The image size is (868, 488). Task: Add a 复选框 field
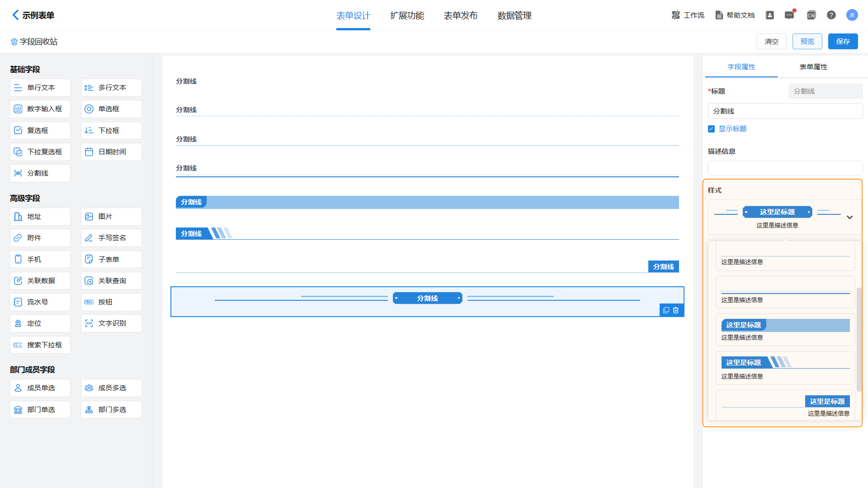(x=40, y=130)
